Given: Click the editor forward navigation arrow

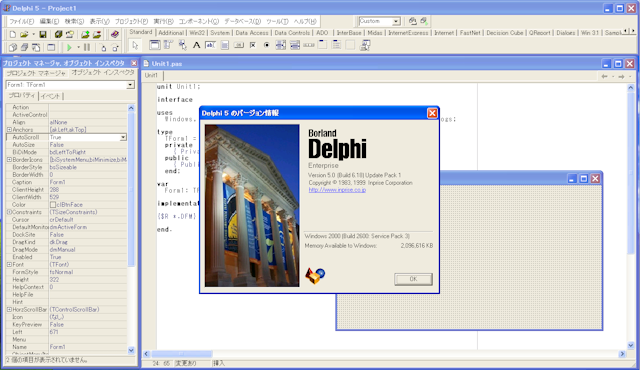Looking at the screenshot, I should (x=621, y=76).
